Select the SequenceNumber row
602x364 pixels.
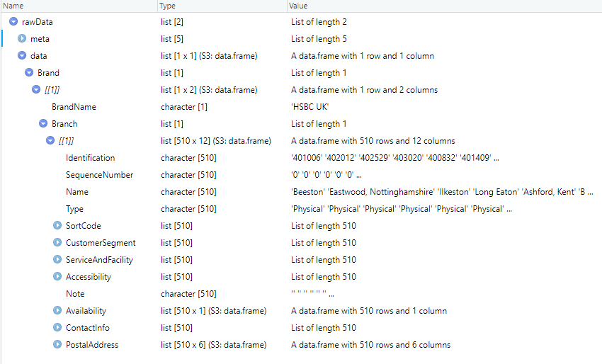tap(99, 175)
